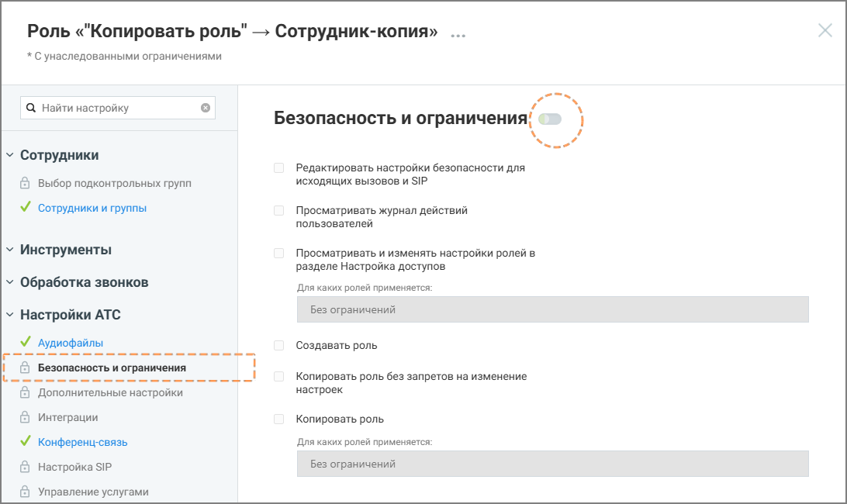Collapse the Настройки АТС section chevron

pyautogui.click(x=10, y=314)
